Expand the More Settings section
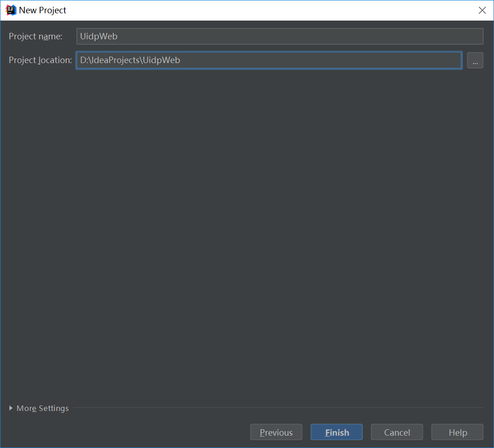Viewport: 494px width, 448px height. pos(39,408)
